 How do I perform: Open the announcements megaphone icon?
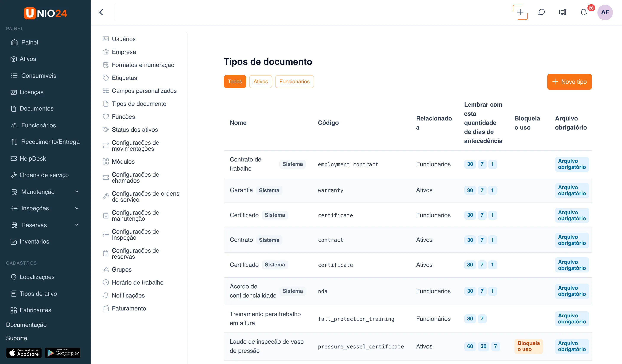pyautogui.click(x=563, y=12)
